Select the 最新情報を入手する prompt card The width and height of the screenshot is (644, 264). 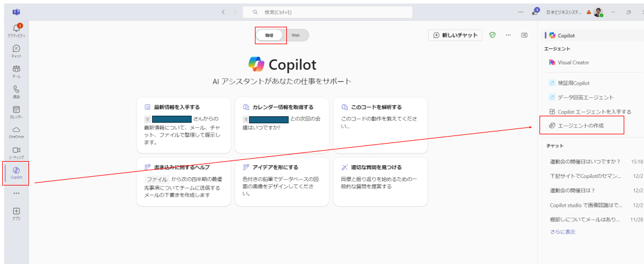click(x=184, y=126)
